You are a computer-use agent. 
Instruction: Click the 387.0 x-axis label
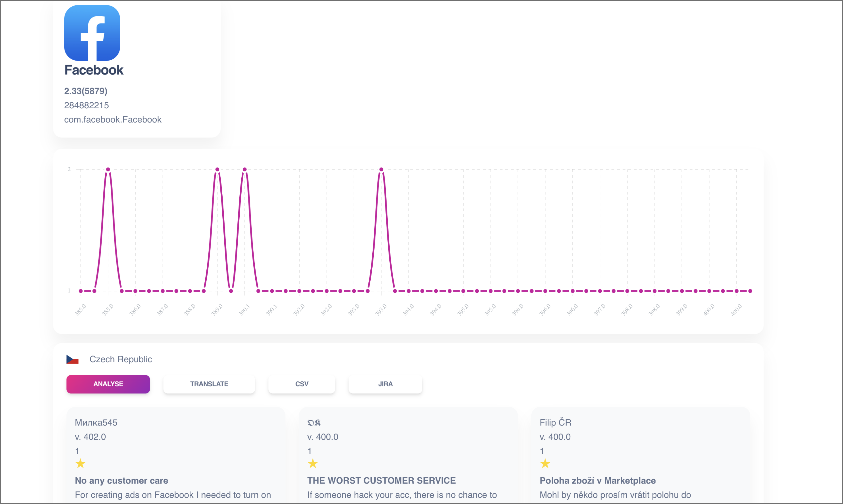(162, 310)
